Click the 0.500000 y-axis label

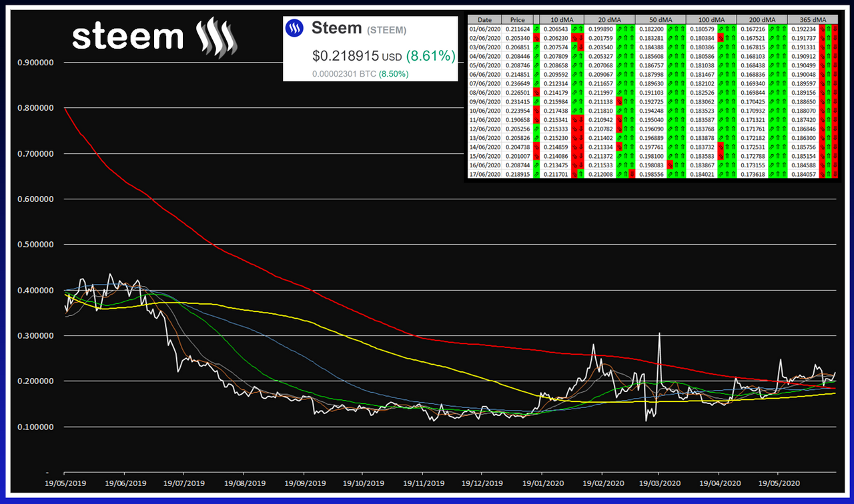(x=35, y=245)
